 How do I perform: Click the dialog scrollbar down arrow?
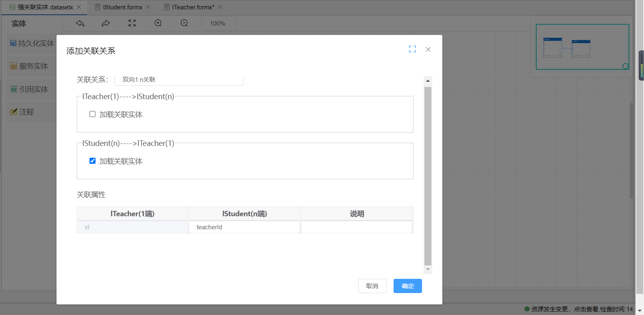click(x=428, y=269)
